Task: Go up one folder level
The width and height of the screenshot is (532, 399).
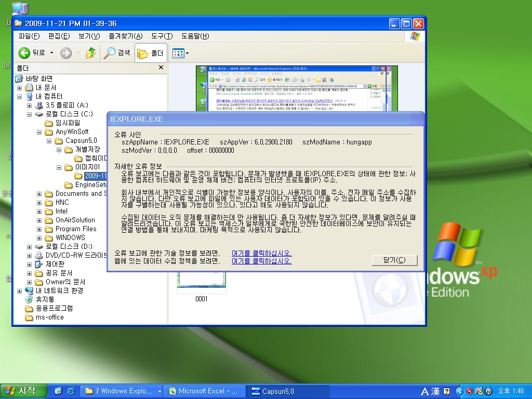Action: click(90, 53)
